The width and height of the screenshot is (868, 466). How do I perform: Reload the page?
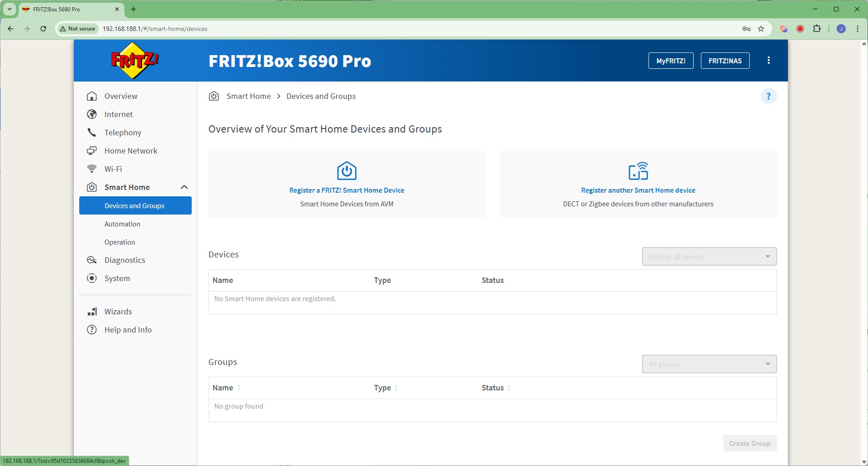tap(43, 29)
